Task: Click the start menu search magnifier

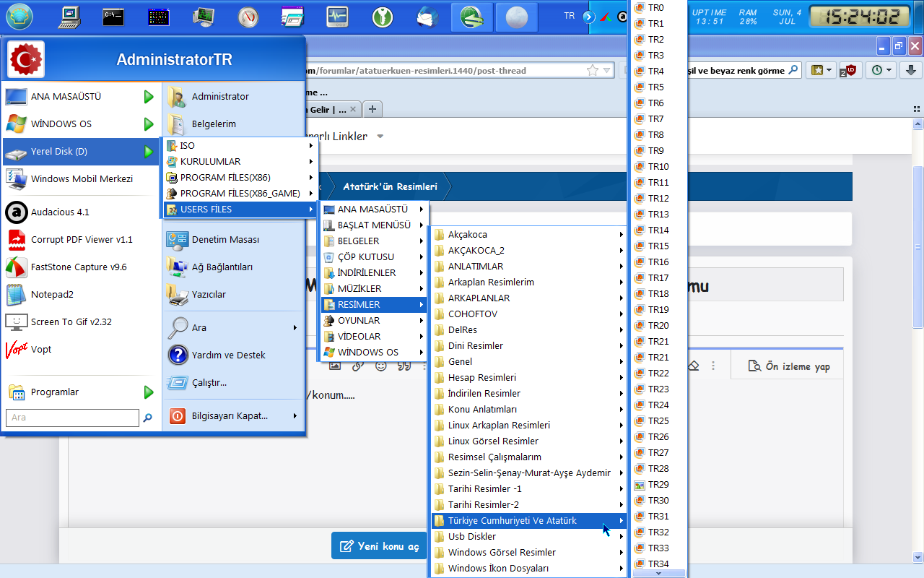Action: point(148,418)
